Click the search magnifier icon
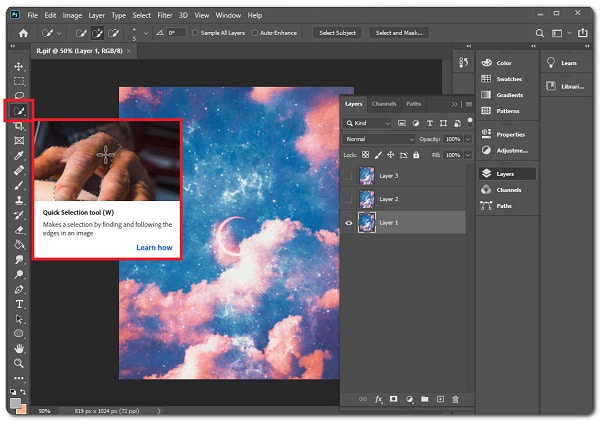The height and width of the screenshot is (421, 600). [540, 33]
